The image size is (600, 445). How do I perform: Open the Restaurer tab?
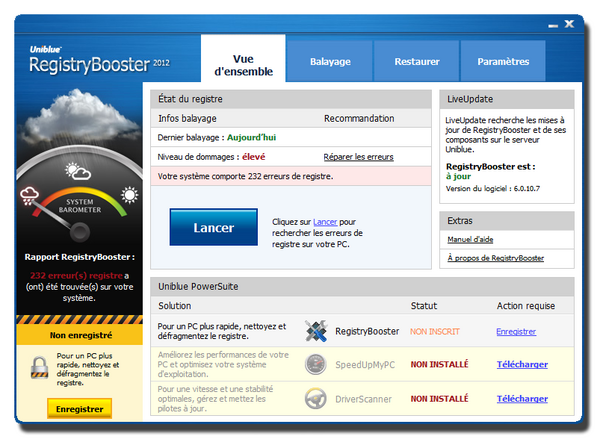click(417, 62)
